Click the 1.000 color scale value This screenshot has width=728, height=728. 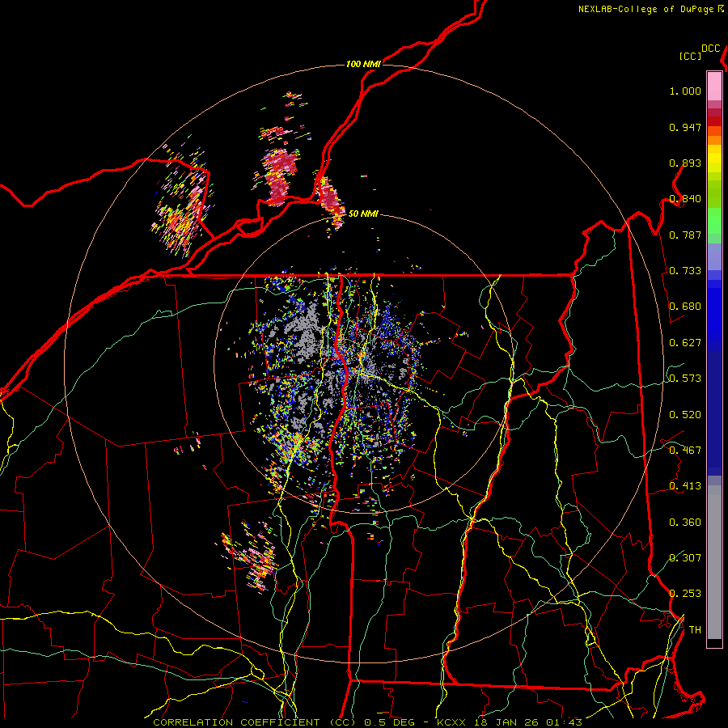tap(685, 91)
